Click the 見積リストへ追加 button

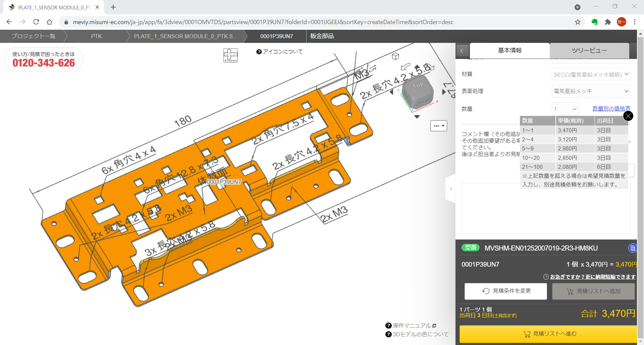[x=594, y=291]
